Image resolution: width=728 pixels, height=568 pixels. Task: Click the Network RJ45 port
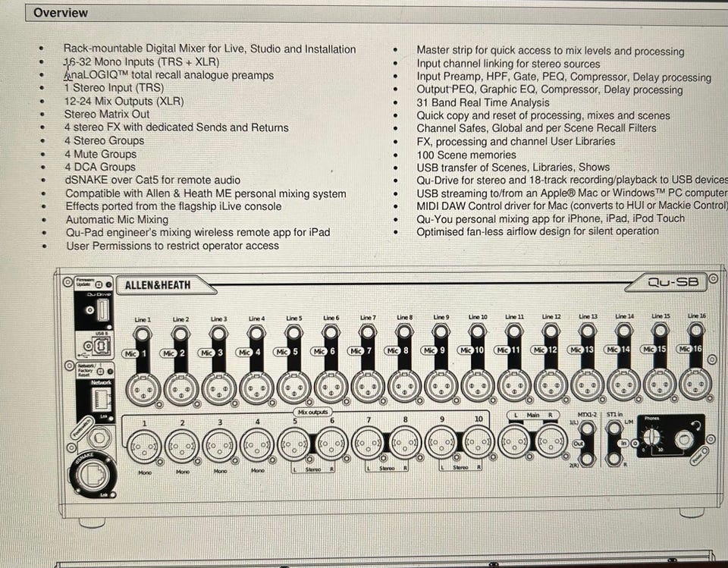coord(102,398)
